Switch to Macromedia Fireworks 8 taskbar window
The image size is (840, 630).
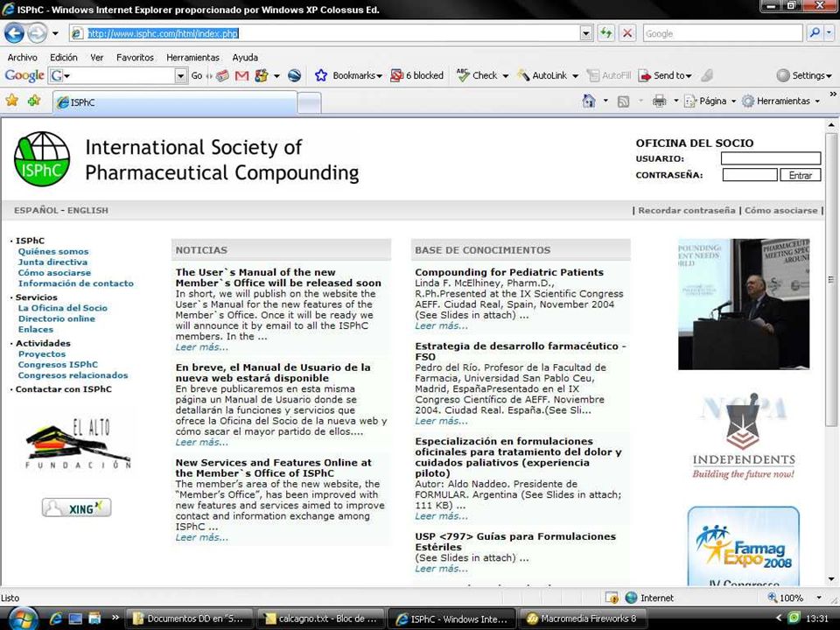click(x=583, y=619)
